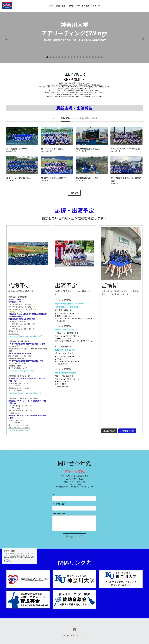The image size is (149, 644).
Task: Click the 第26回 神大フェスタ event title
Action: (64, 329)
